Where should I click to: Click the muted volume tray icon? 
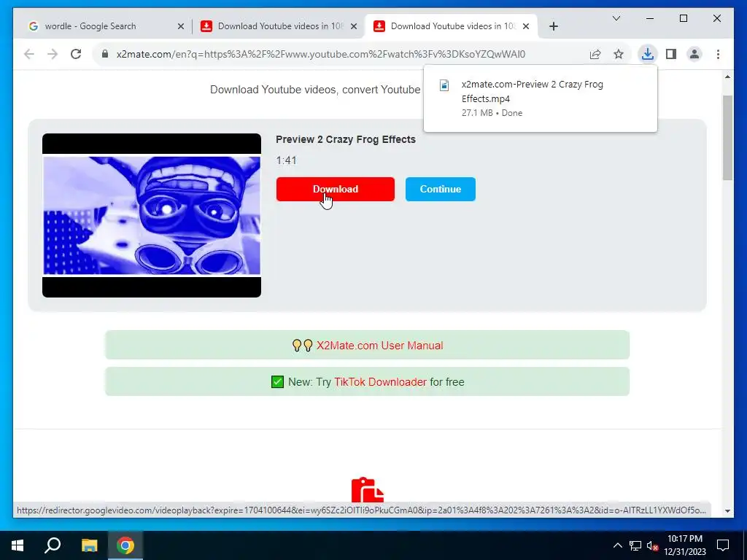click(x=653, y=545)
